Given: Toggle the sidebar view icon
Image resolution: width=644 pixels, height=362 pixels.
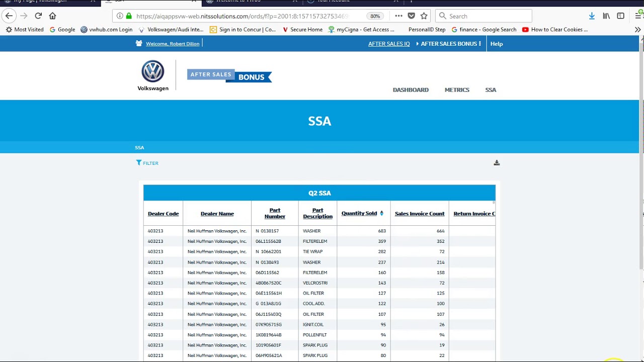Looking at the screenshot, I should click(621, 16).
